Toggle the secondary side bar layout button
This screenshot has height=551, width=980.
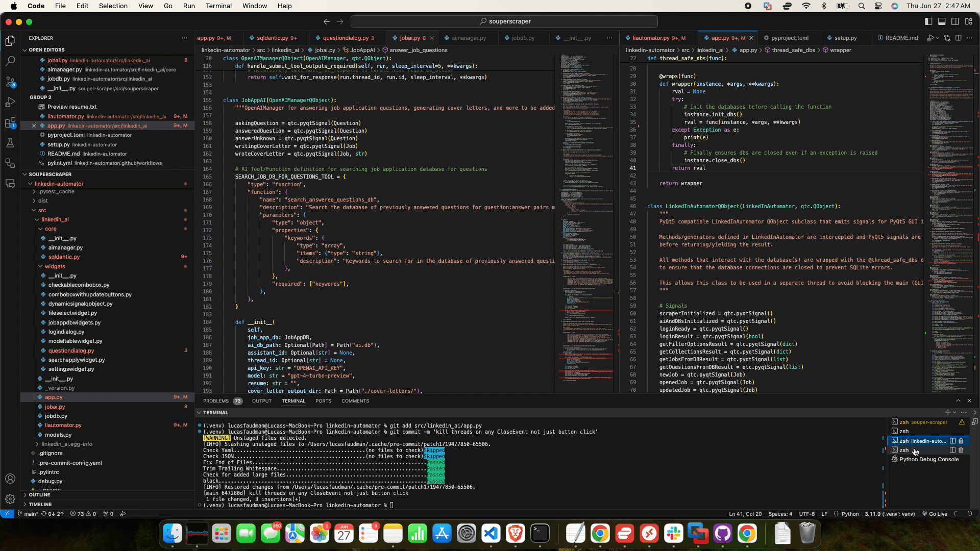pyautogui.click(x=955, y=21)
